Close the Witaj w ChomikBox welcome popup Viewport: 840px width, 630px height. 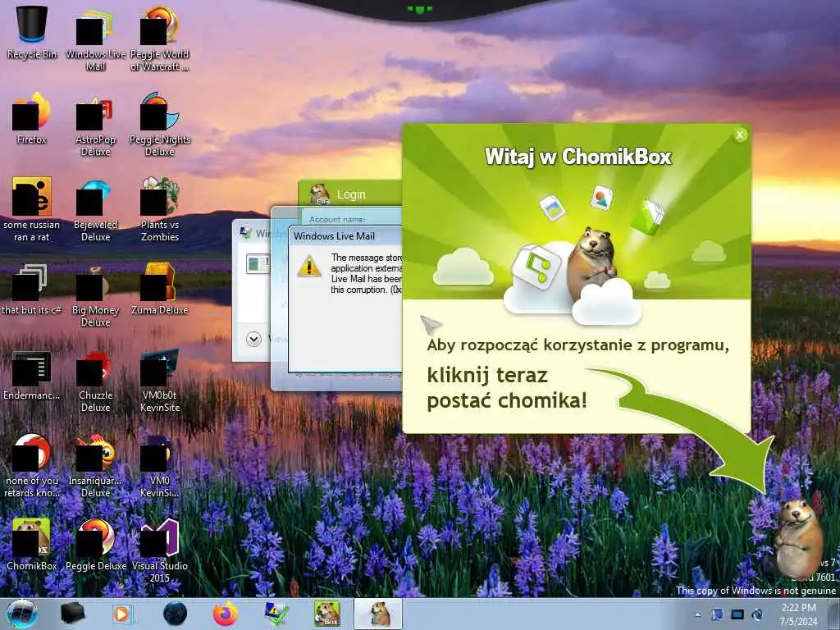click(x=740, y=135)
